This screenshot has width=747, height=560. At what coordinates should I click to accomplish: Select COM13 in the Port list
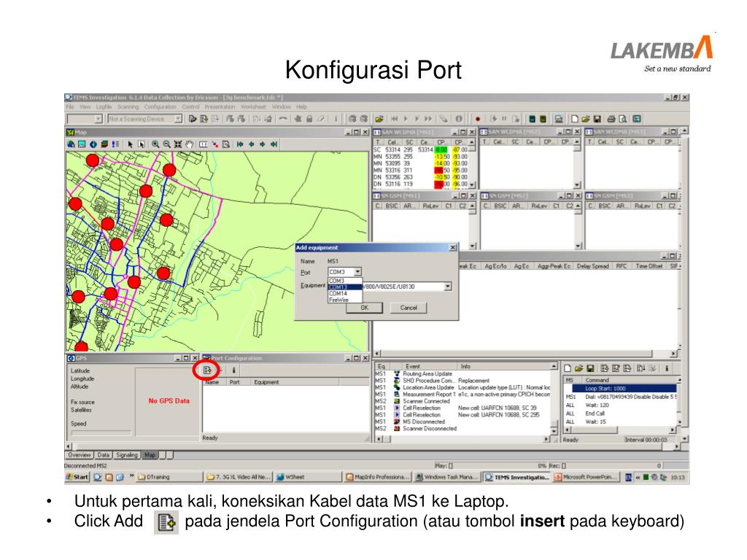click(345, 287)
